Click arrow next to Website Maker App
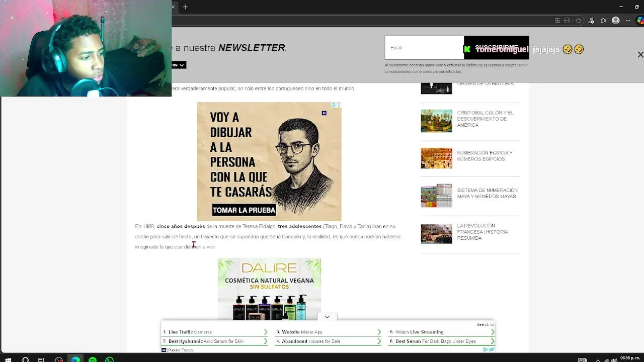The width and height of the screenshot is (644, 362). [x=379, y=332]
